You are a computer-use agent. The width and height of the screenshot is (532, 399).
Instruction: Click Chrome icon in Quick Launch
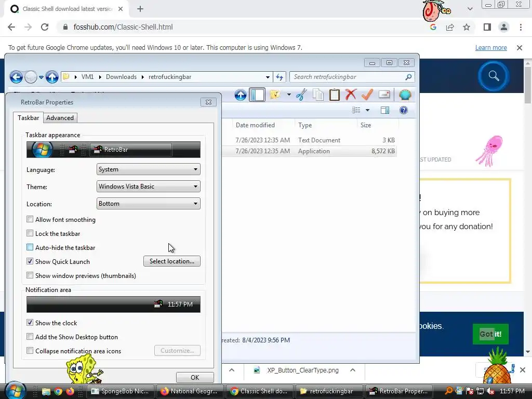[x=58, y=391]
